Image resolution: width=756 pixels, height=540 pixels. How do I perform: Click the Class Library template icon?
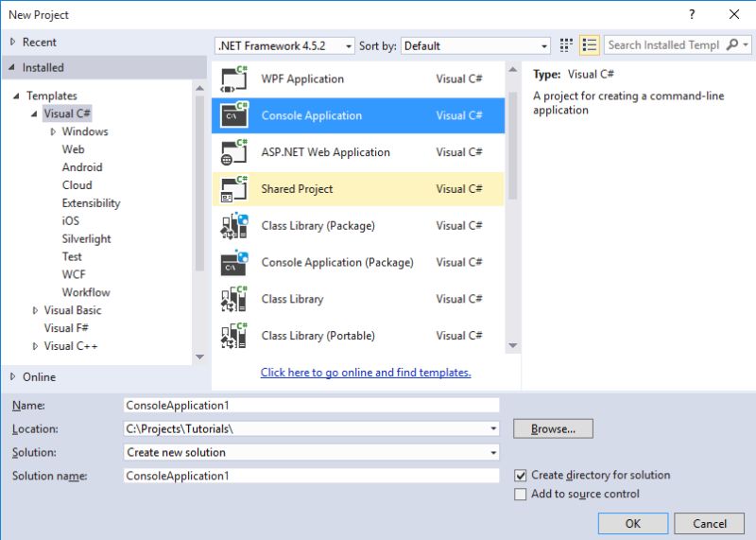[234, 299]
